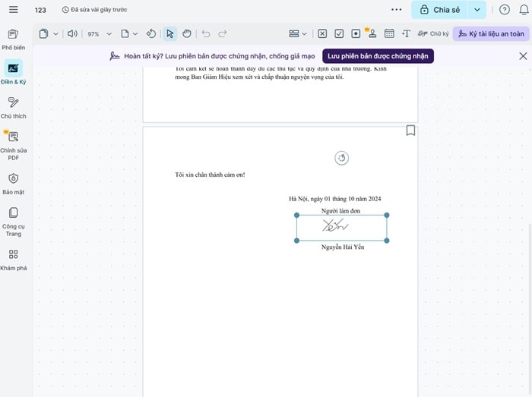
Task: Insert cross mark field tool
Action: (x=322, y=34)
